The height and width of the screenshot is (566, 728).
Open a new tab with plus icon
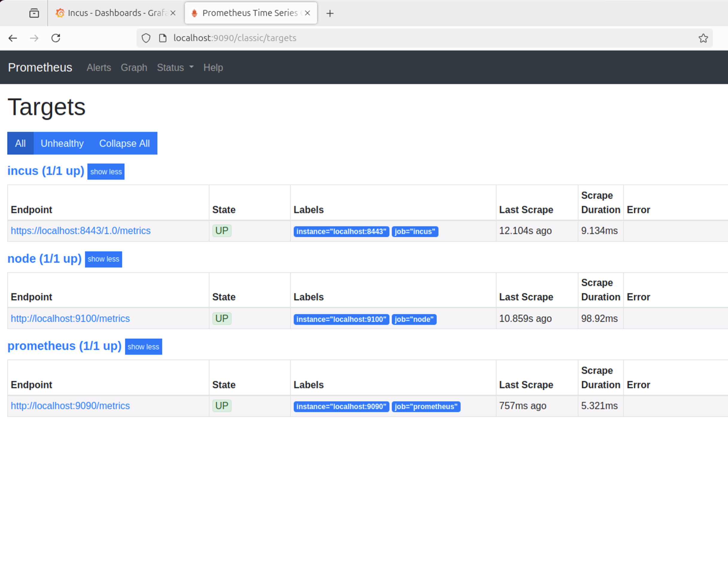click(330, 13)
